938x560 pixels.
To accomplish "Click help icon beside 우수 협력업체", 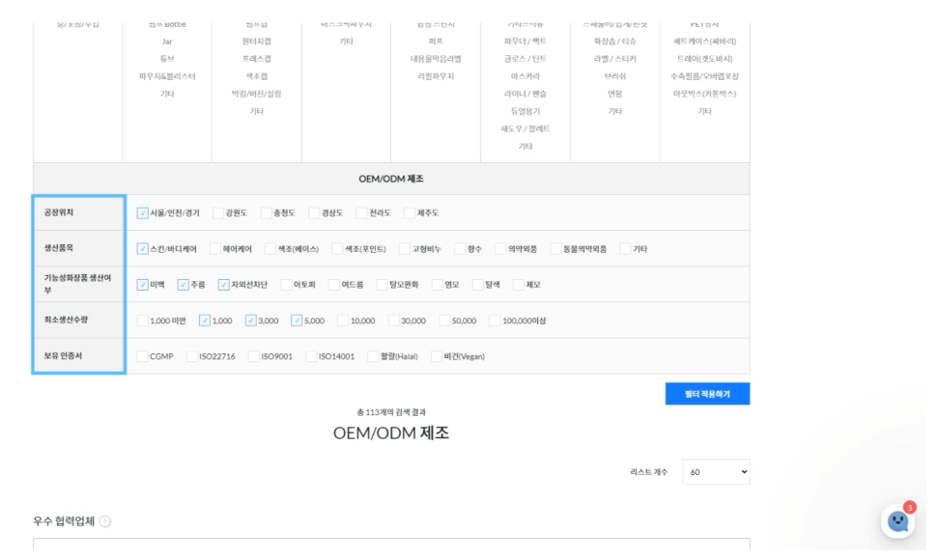I will point(105,519).
